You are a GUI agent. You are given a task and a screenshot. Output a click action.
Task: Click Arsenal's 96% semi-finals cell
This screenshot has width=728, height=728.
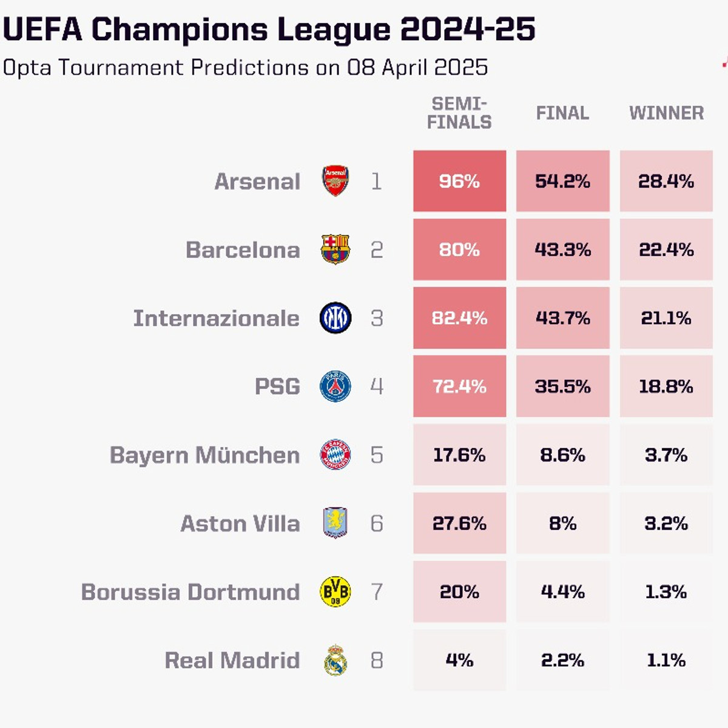(459, 181)
